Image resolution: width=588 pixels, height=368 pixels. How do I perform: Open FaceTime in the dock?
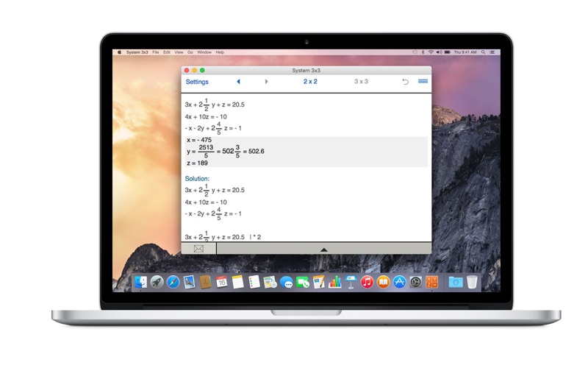click(x=303, y=282)
